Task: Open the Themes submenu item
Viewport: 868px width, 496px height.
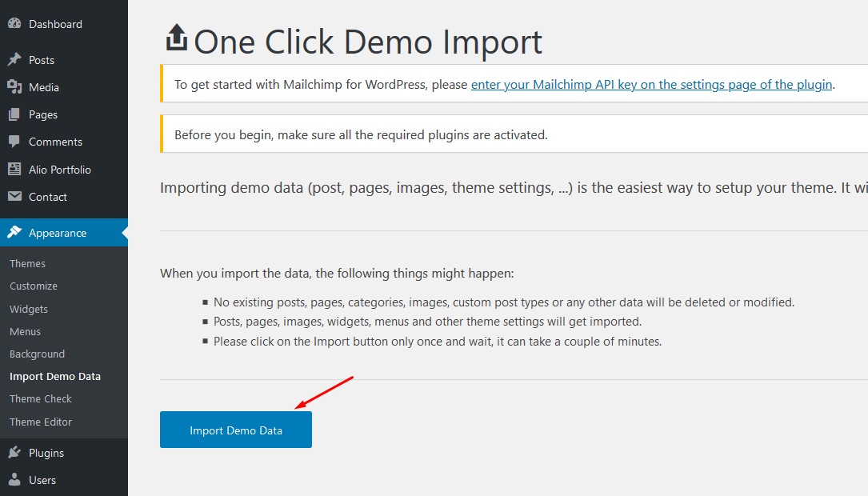Action: pyautogui.click(x=28, y=263)
